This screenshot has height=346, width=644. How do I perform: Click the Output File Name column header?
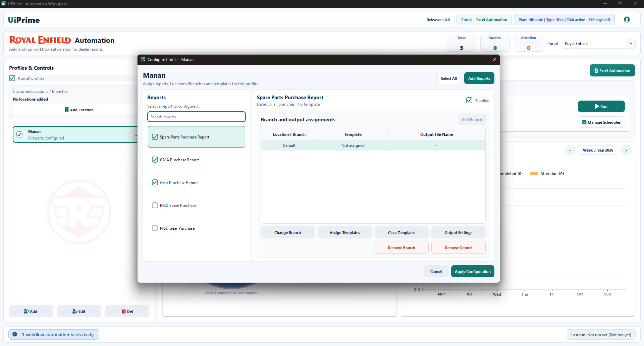point(436,134)
